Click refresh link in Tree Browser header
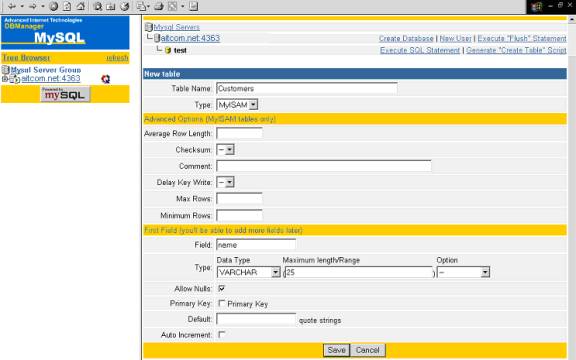Viewport: 576px width, 360px height. coord(118,58)
